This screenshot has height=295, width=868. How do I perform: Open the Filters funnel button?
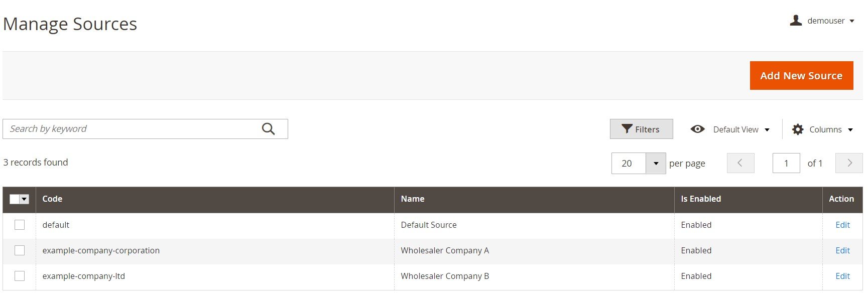pyautogui.click(x=641, y=129)
